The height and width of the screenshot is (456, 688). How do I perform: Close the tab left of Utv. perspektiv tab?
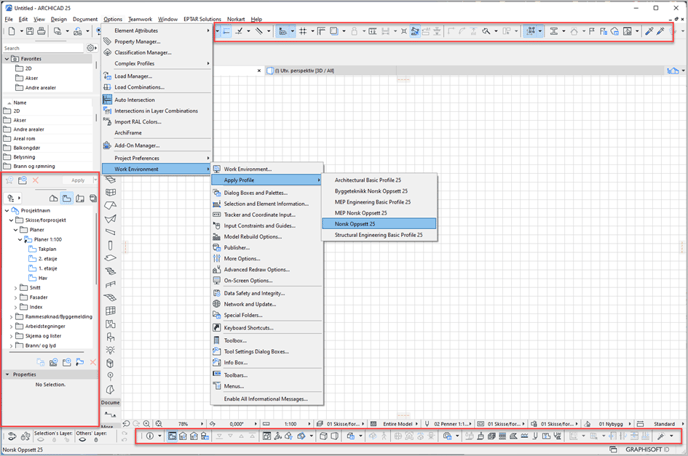tap(259, 71)
